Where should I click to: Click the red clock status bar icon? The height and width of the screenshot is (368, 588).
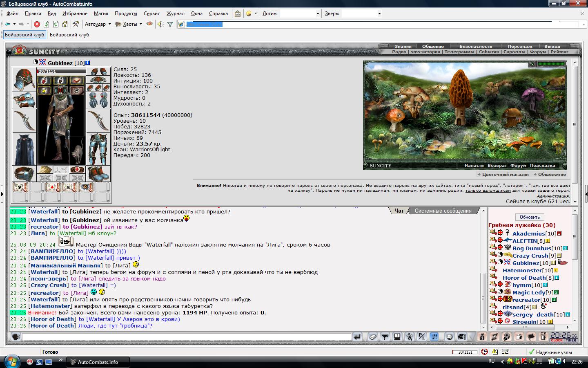(x=484, y=352)
